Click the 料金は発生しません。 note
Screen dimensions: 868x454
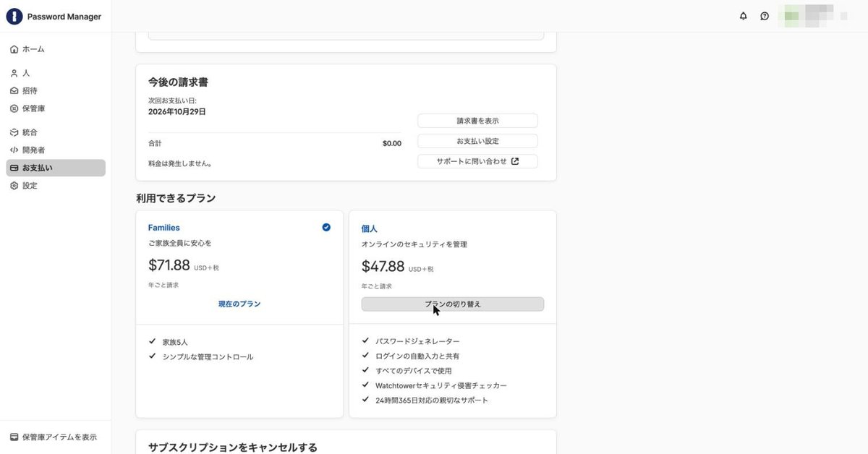click(x=180, y=163)
